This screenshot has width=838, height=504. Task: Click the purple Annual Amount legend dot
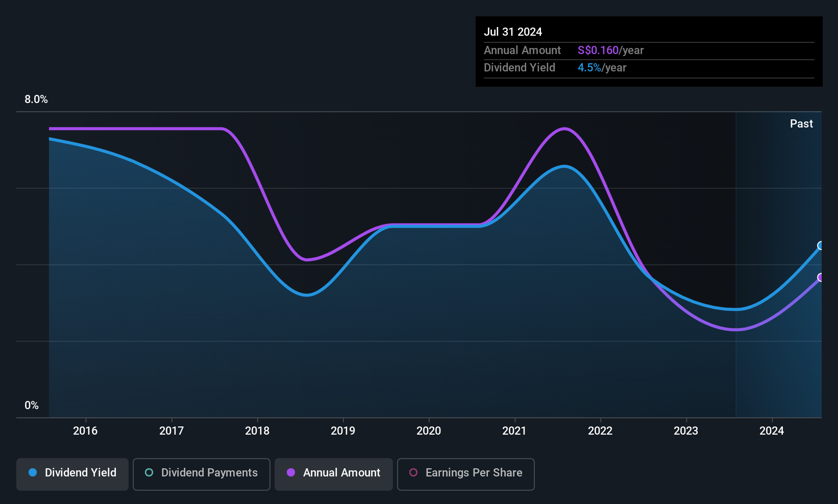pyautogui.click(x=291, y=472)
